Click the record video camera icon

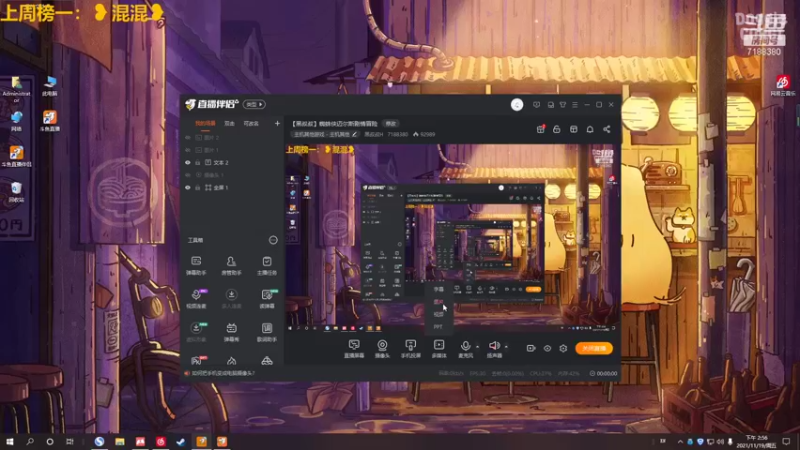click(x=531, y=348)
